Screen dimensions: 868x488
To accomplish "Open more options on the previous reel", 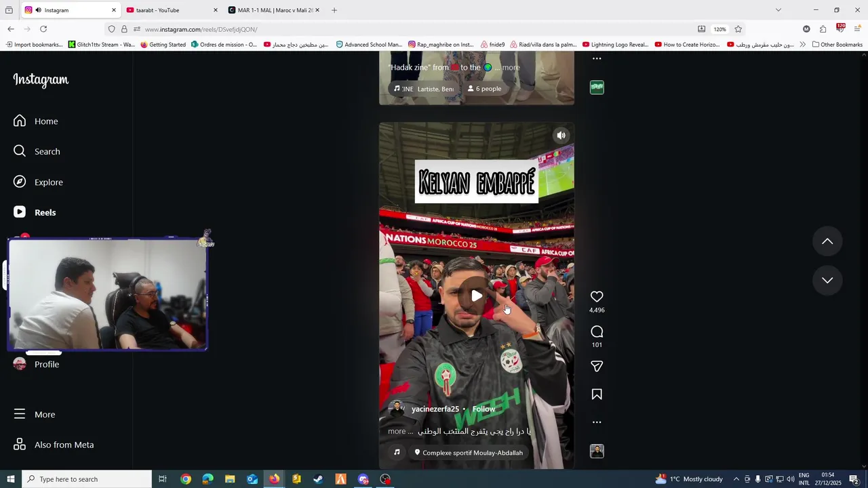I will click(597, 59).
